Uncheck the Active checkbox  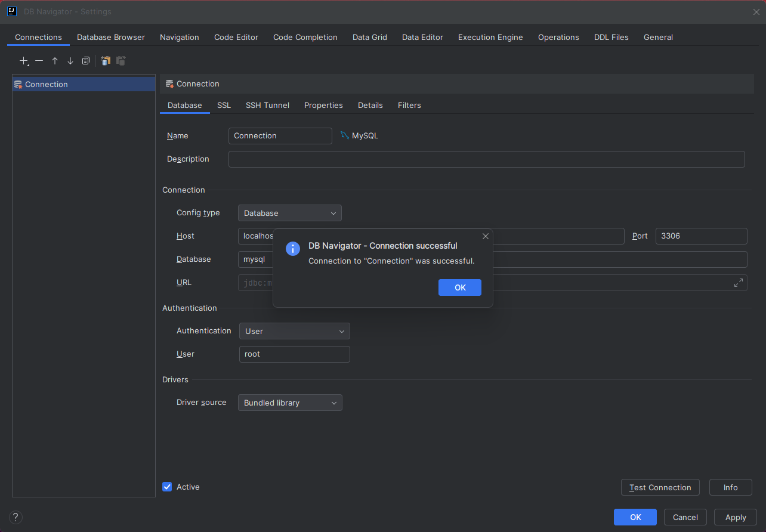167,487
